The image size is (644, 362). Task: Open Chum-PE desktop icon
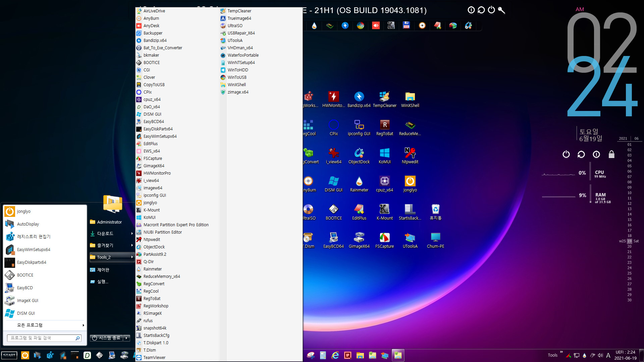435,240
